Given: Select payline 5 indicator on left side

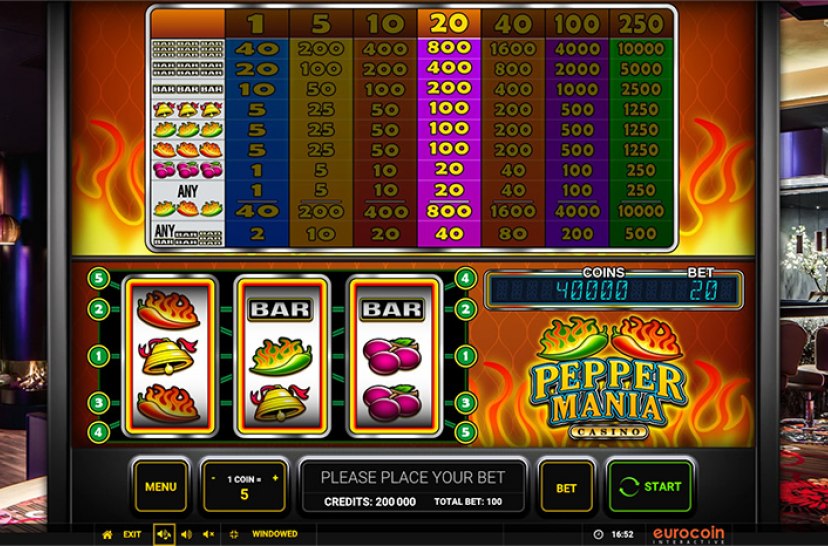Looking at the screenshot, I should [98, 278].
